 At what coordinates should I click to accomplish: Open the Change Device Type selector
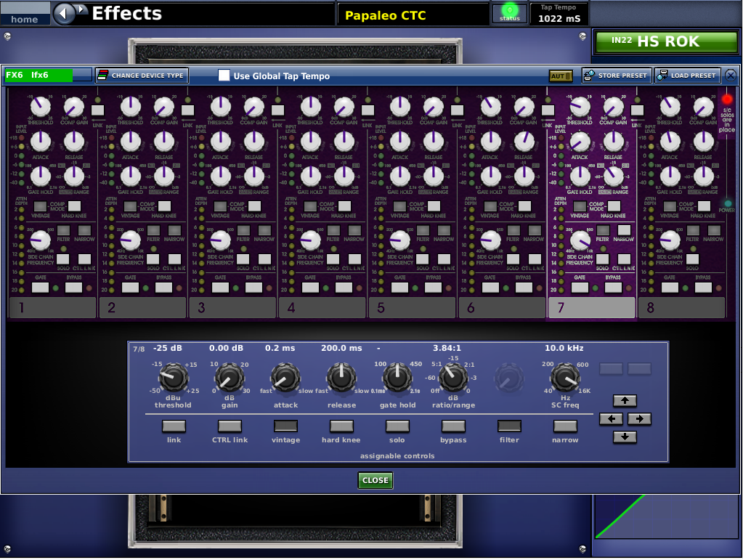(142, 76)
